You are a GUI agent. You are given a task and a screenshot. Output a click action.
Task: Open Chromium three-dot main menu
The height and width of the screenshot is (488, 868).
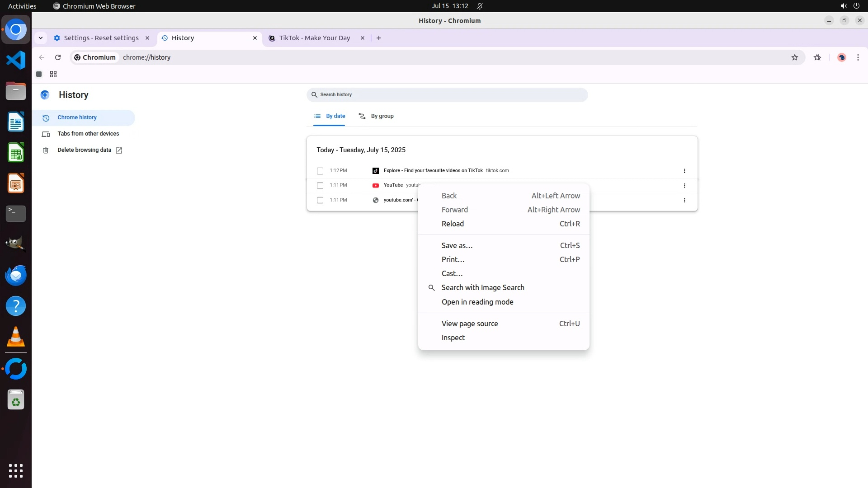(858, 57)
